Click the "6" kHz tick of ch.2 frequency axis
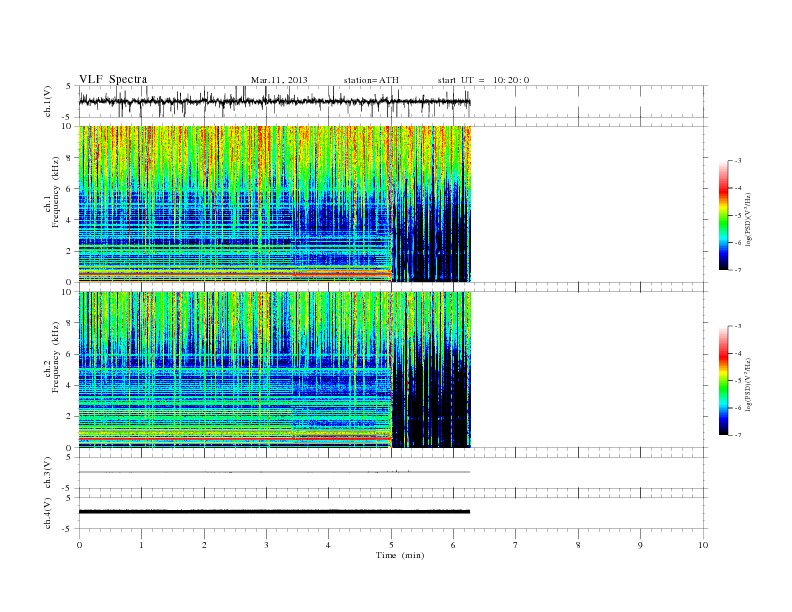This screenshot has height=612, width=792. (70, 354)
